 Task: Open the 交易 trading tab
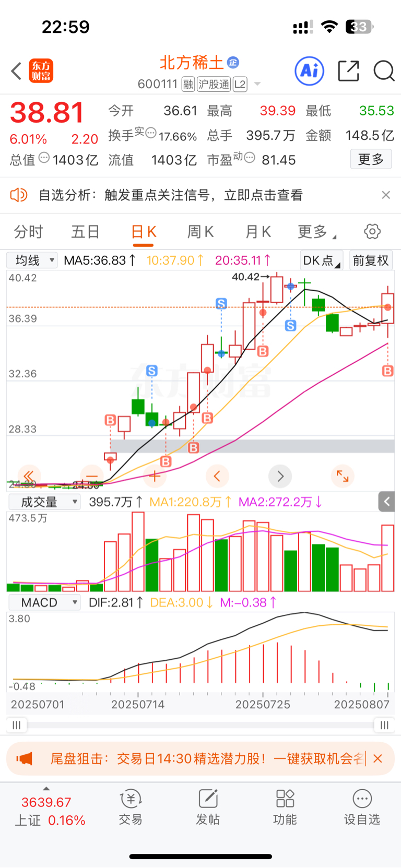(131, 807)
